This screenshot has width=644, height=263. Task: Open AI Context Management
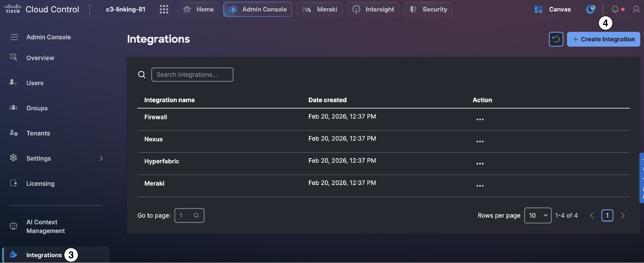(x=46, y=226)
